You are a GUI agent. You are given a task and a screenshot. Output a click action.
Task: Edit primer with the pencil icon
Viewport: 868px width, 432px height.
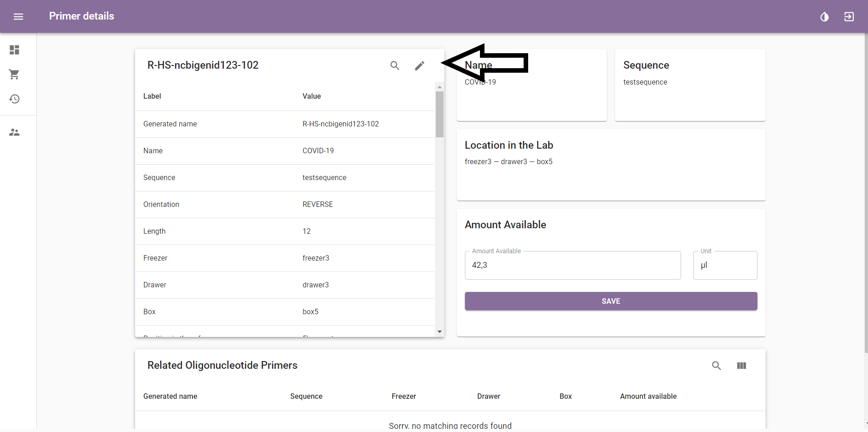(x=419, y=65)
